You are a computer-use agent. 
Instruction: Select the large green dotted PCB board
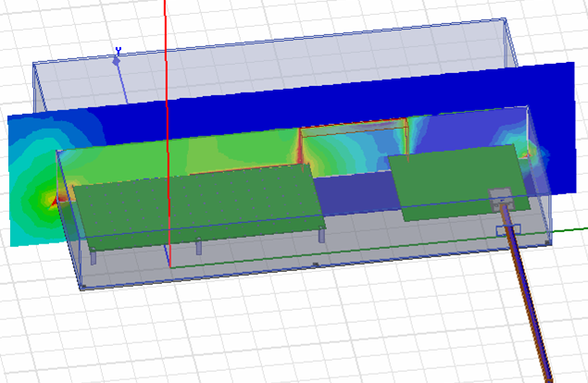tap(199, 206)
